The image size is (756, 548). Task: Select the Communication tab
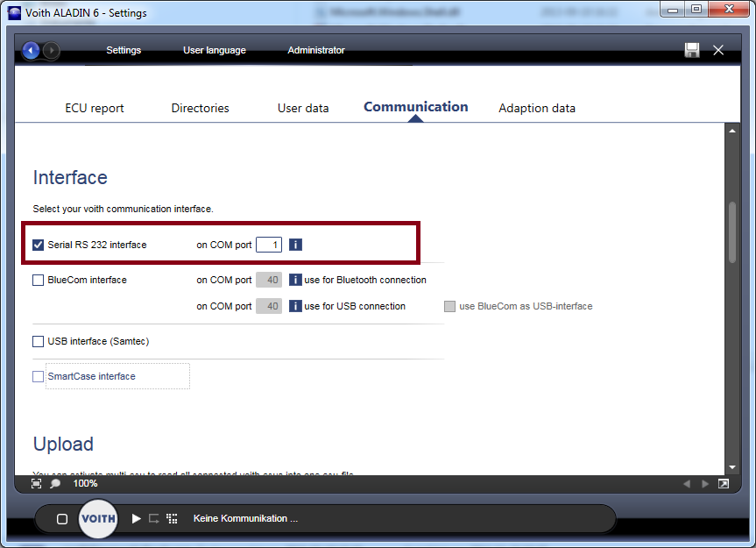415,107
